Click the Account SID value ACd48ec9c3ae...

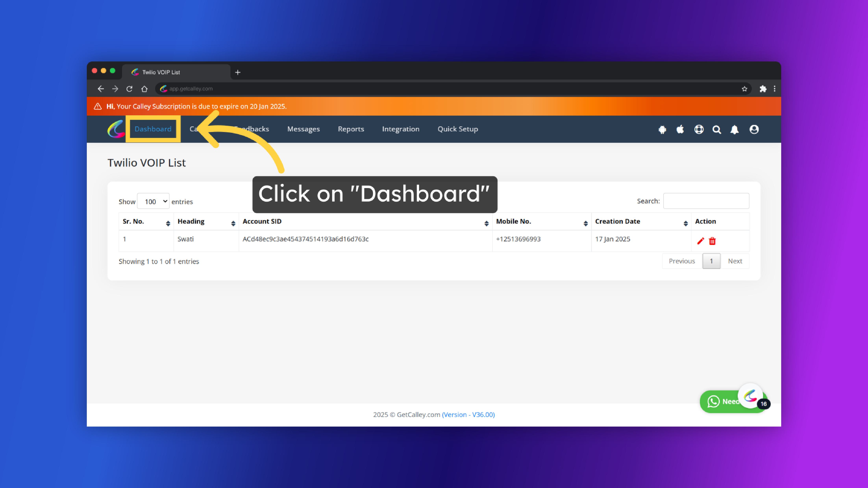[x=306, y=239]
